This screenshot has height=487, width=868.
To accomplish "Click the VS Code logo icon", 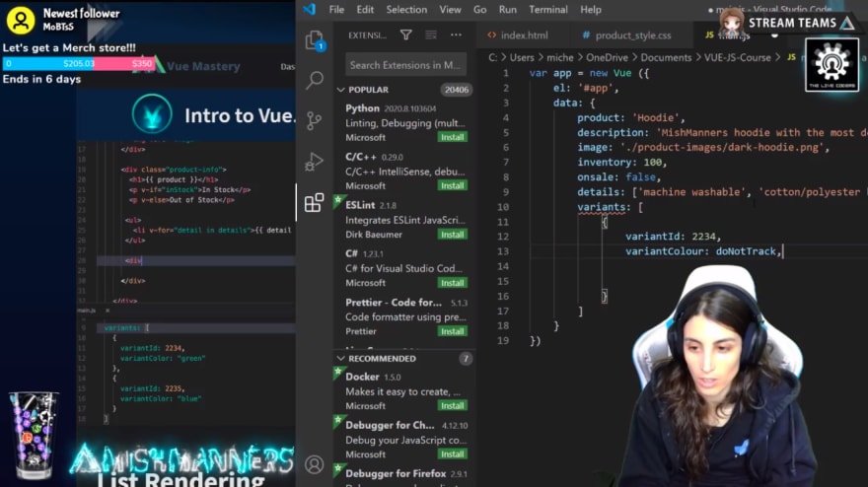I will [310, 10].
